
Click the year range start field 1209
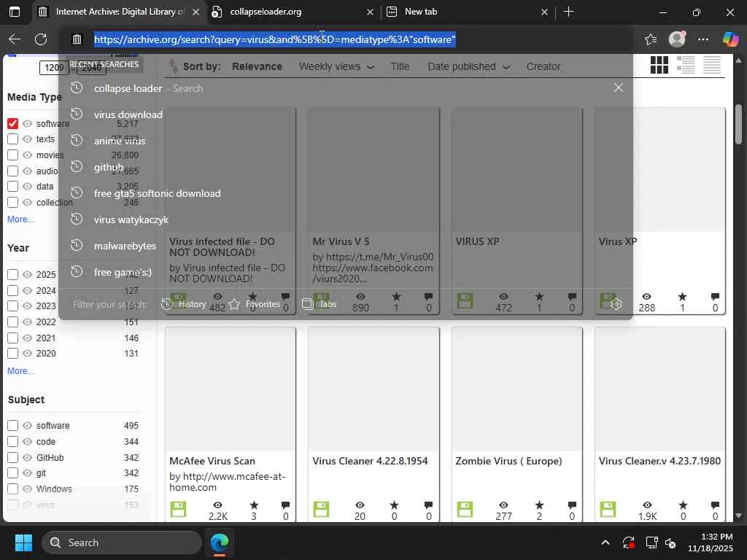pyautogui.click(x=54, y=68)
